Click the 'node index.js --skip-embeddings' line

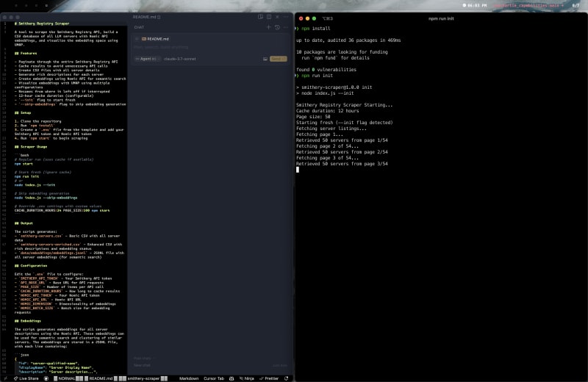(46, 198)
